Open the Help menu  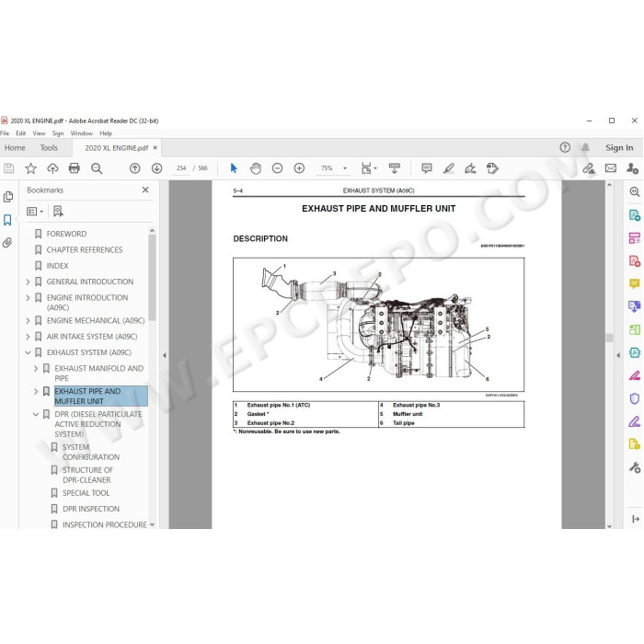[x=106, y=133]
